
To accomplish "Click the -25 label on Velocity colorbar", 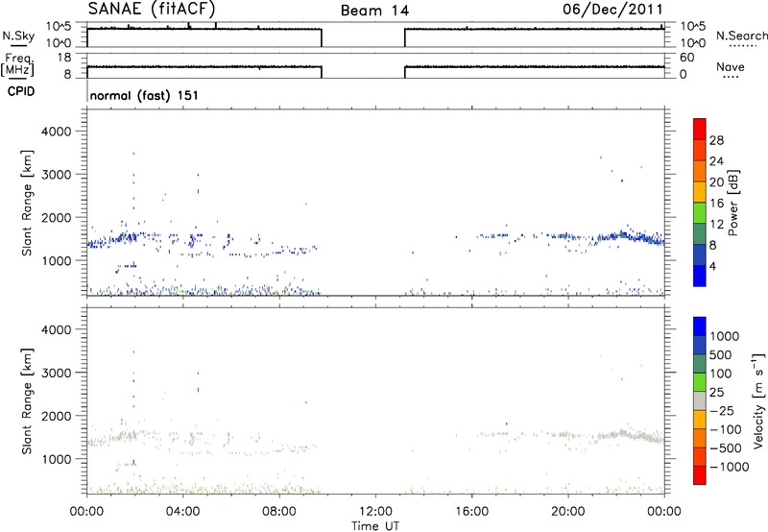I will [x=722, y=411].
